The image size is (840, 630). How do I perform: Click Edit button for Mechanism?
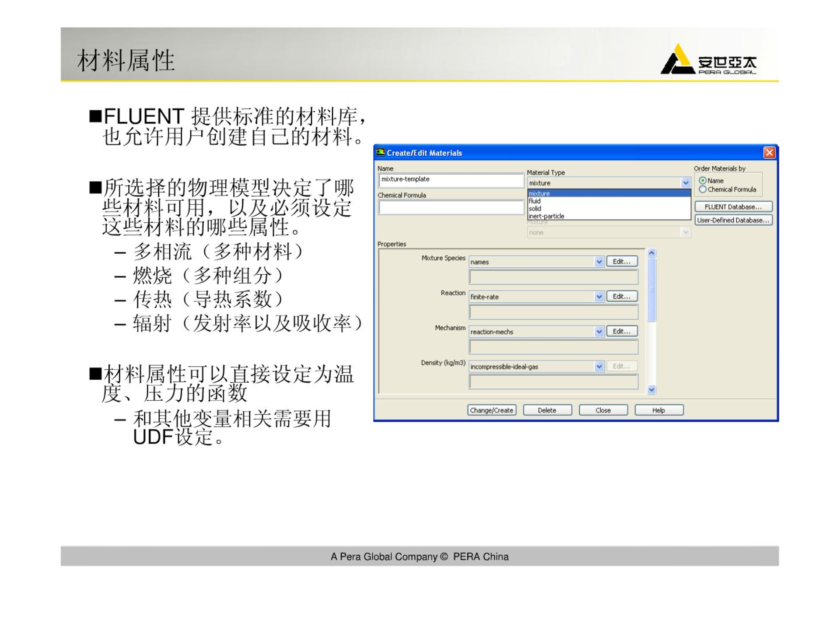pyautogui.click(x=622, y=331)
